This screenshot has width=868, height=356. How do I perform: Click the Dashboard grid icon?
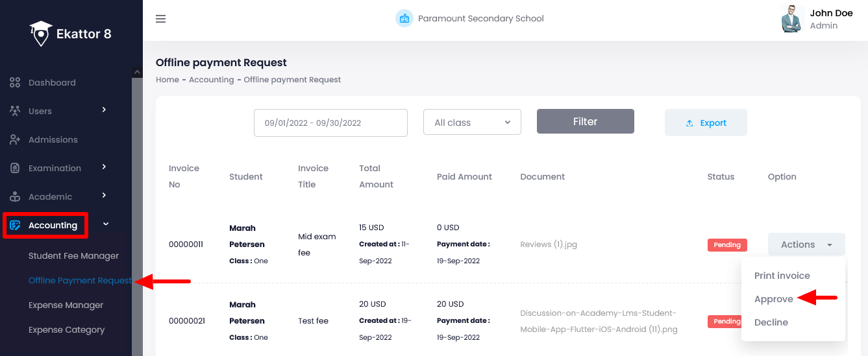(15, 83)
